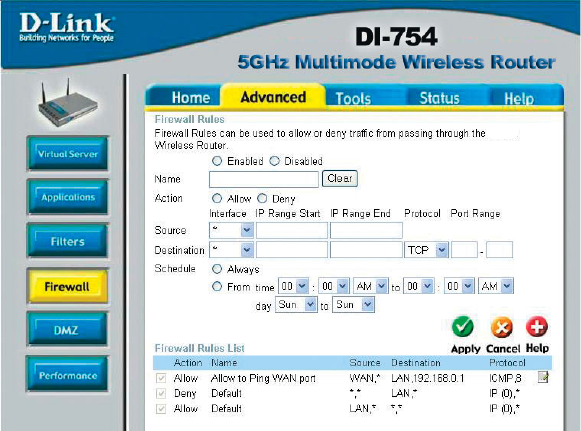Click the first Port Range field

click(464, 250)
